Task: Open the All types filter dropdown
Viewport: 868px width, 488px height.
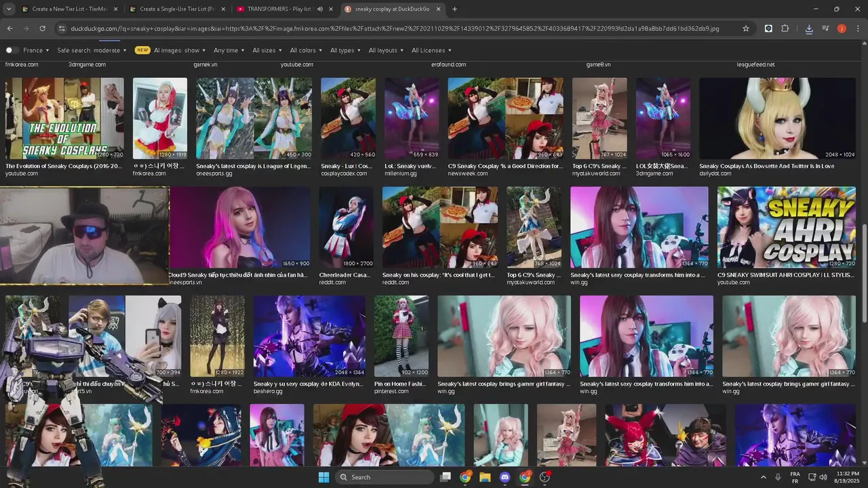Action: pos(345,50)
